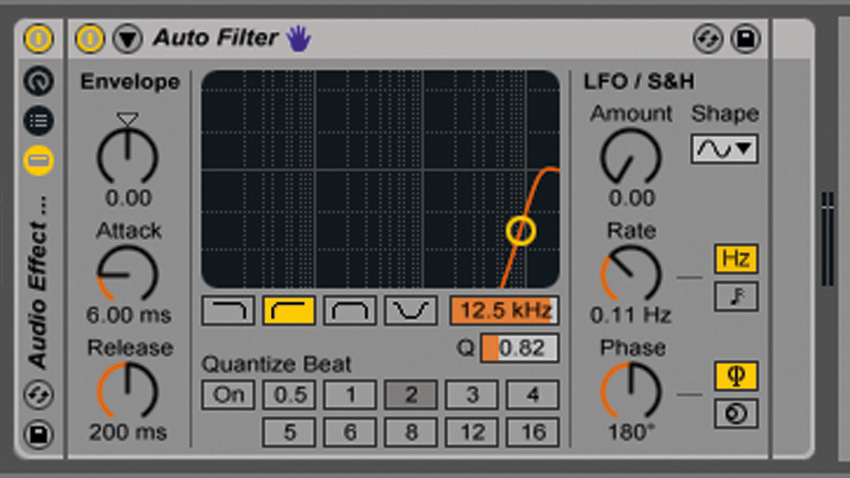Select the notch filter type
Image resolution: width=850 pixels, height=478 pixels.
410,311
